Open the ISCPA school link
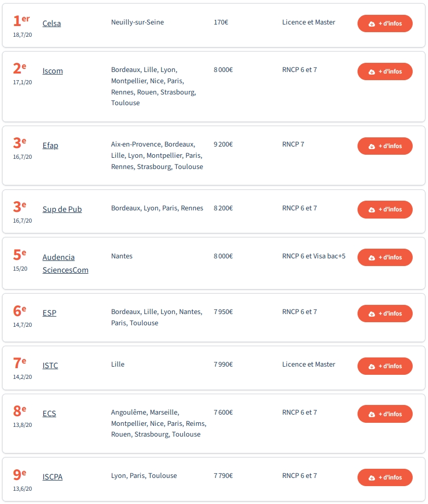This screenshot has height=504, width=428. click(53, 476)
